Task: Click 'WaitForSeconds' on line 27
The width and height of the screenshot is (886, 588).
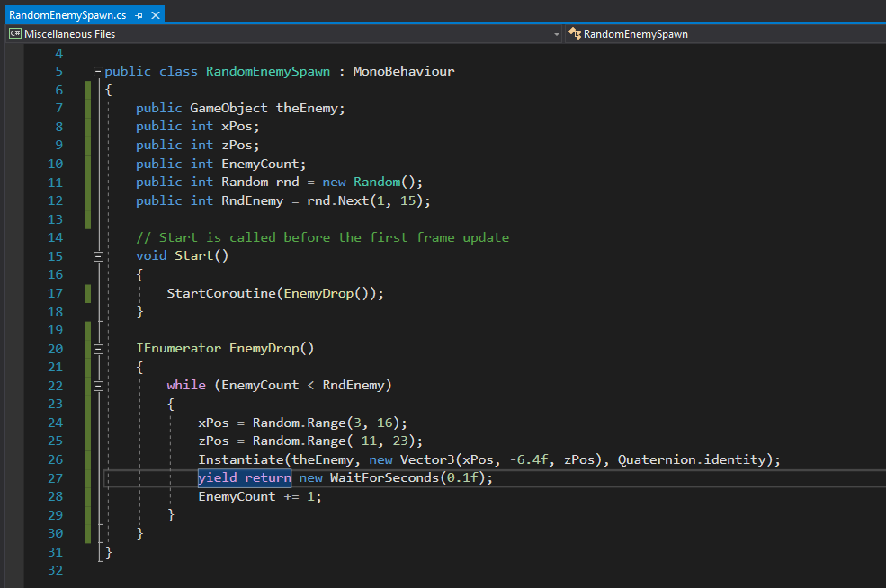Action: click(x=384, y=477)
